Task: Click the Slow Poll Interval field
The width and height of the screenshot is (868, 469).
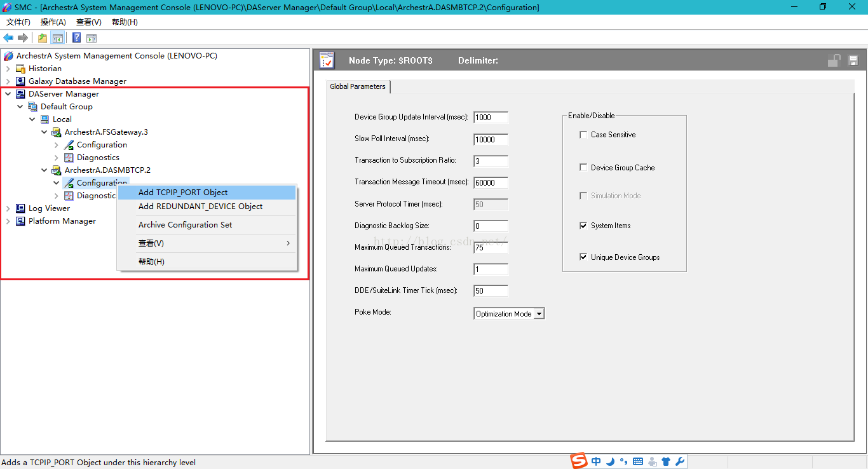Action: 491,139
